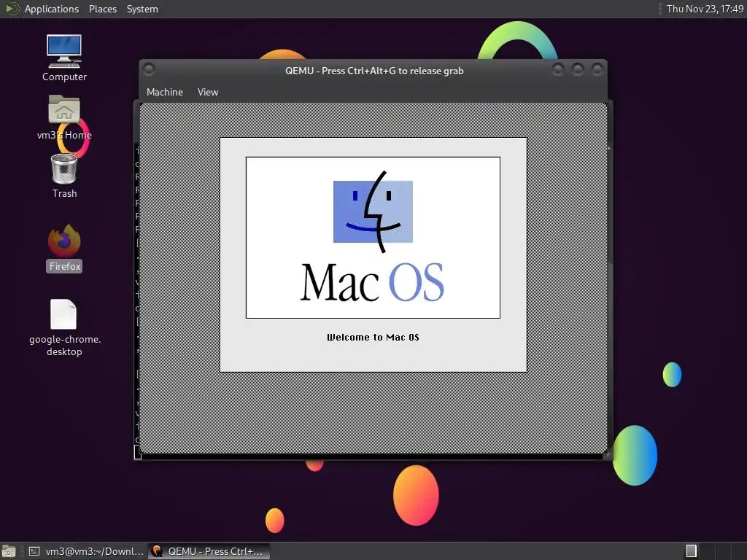Open the Machine menu in QEMU
Viewport: 747px width, 560px height.
point(164,92)
